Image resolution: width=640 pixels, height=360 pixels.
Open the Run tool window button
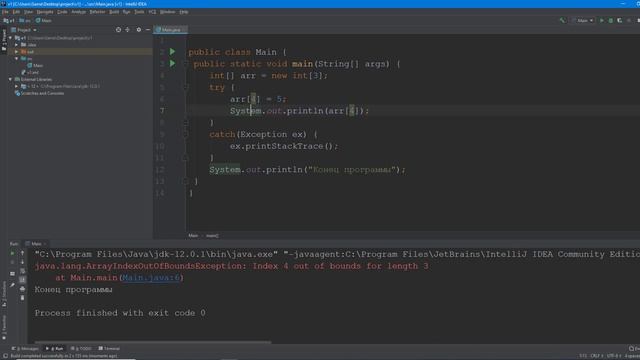point(54,349)
